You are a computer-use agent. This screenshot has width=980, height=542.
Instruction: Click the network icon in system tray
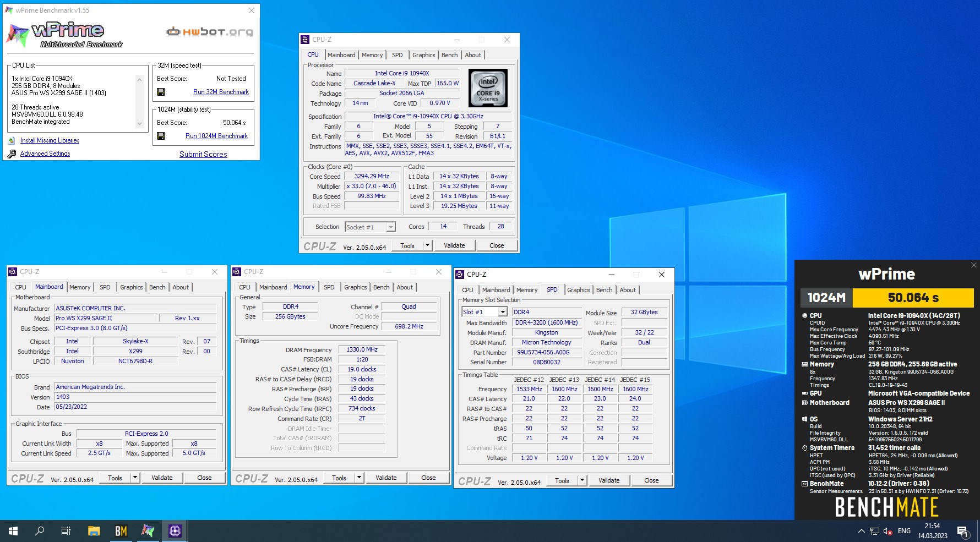point(874,531)
